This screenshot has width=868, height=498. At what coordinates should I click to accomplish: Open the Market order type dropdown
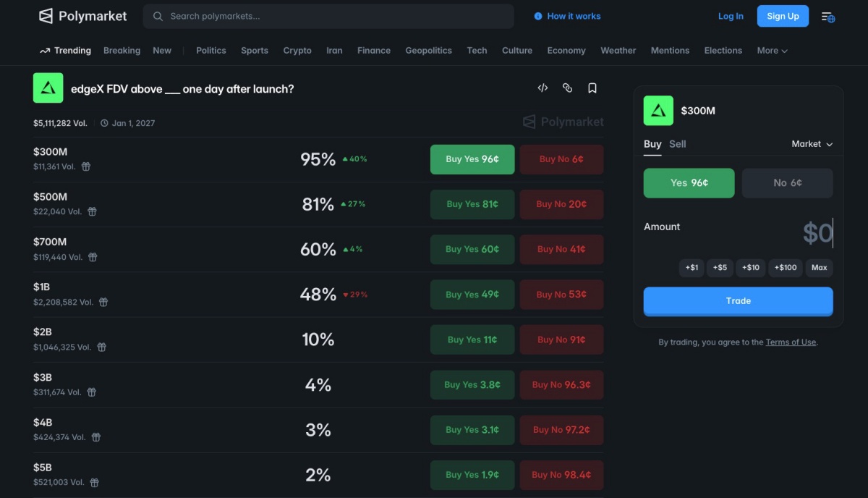[x=812, y=144]
